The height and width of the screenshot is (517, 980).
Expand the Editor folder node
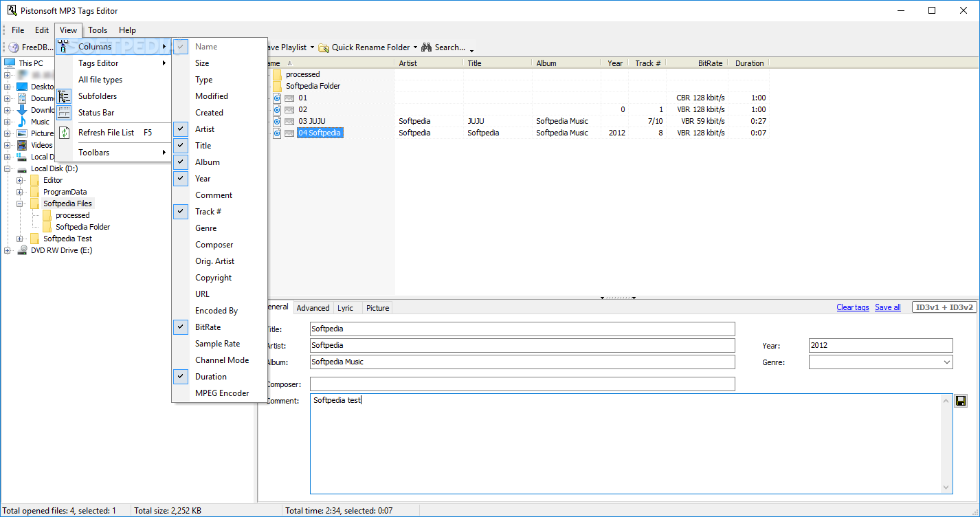(x=20, y=180)
